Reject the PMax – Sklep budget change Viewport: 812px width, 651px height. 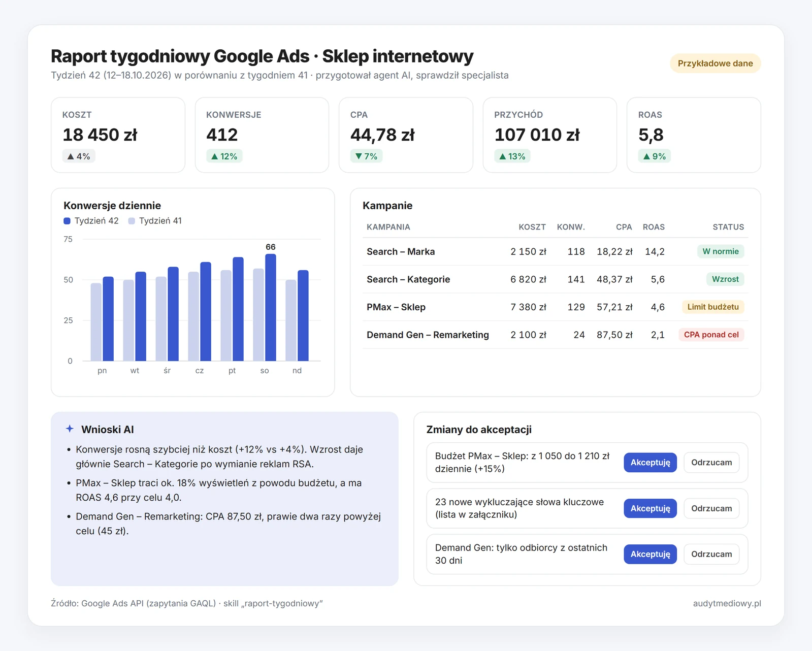point(711,463)
